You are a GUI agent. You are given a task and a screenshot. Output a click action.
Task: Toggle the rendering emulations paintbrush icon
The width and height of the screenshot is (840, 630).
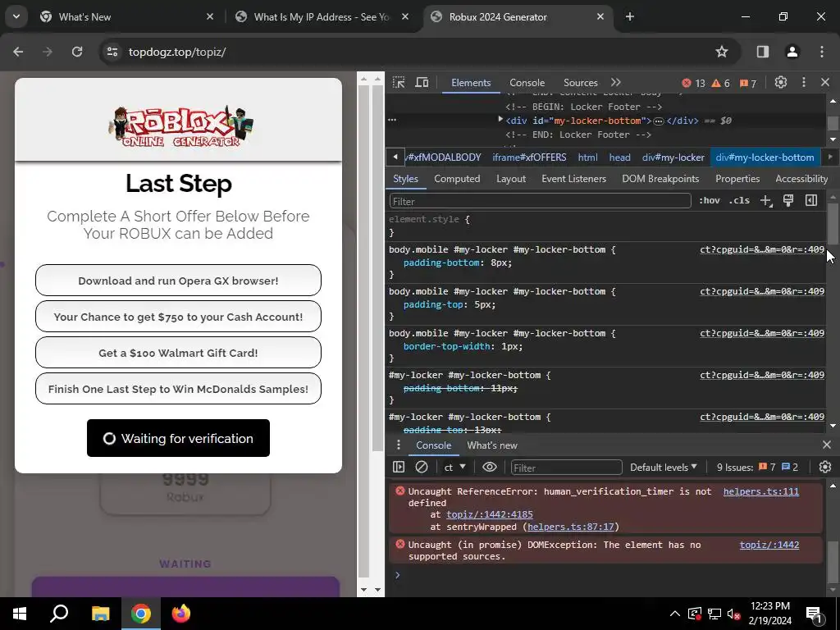788,200
